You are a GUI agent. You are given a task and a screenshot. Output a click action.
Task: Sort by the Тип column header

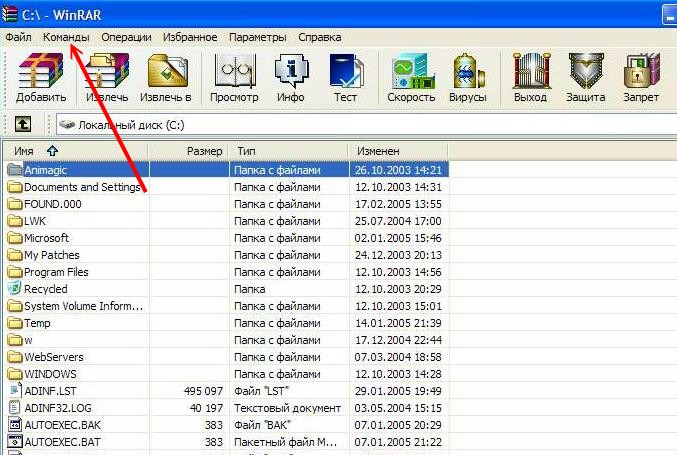289,151
